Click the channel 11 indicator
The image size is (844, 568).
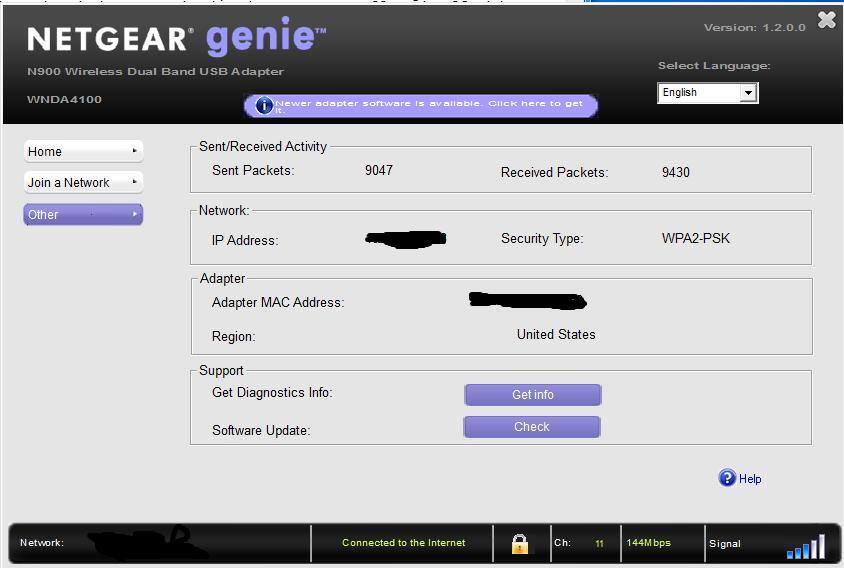599,544
